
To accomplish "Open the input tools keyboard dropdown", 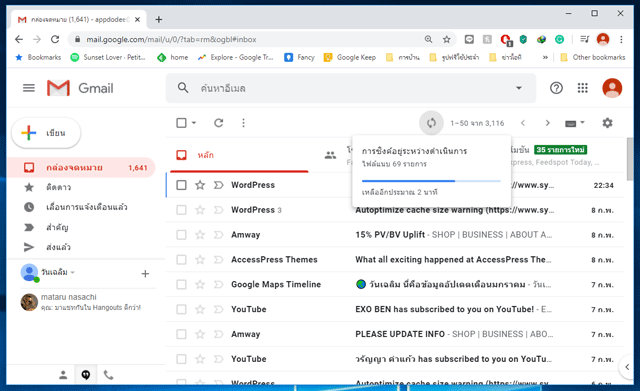I will tap(575, 123).
